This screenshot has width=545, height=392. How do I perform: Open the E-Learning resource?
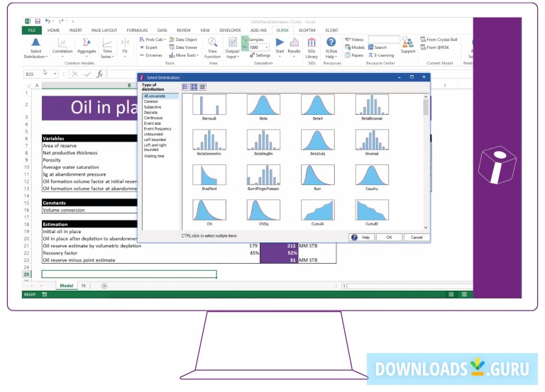381,55
